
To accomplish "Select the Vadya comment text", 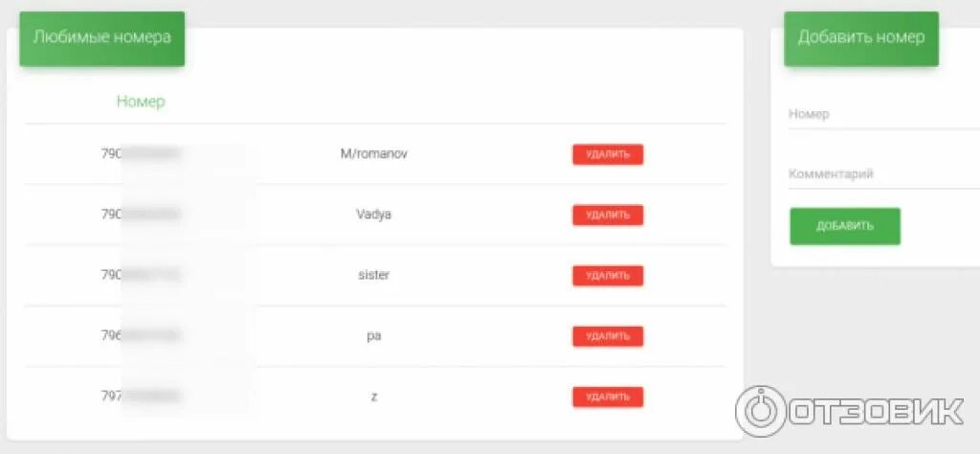I will pos(374,215).
